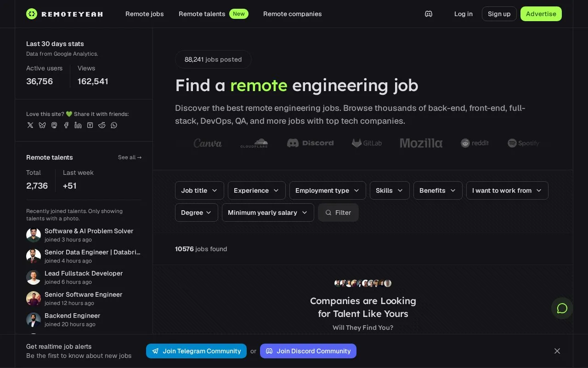Join the Telegram Community
Viewport: 588px width, 368px height.
(x=196, y=351)
